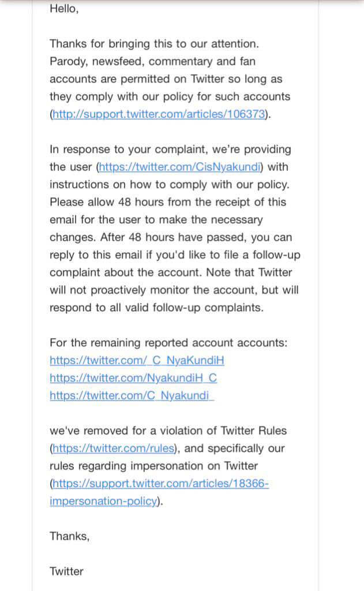Viewport: 364px width, 591px height.
Task: Open the twitter.com/_C_NyaKundiH account link
Action: click(x=137, y=360)
